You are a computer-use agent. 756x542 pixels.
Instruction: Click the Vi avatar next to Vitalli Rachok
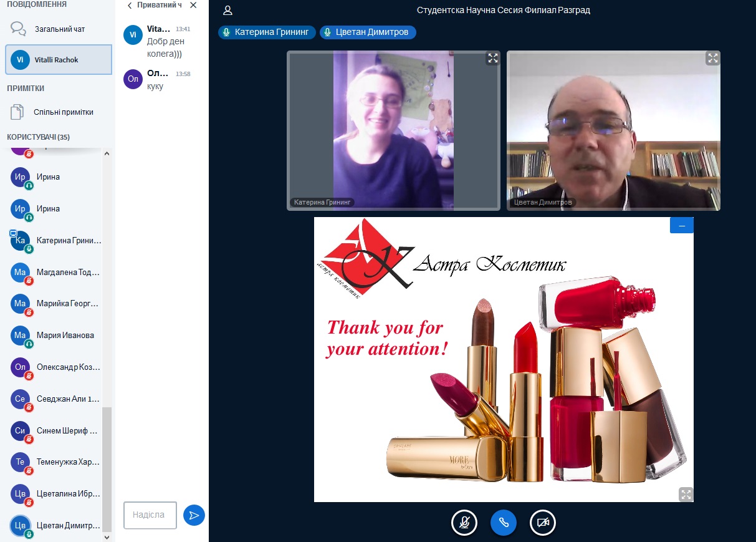(21, 60)
